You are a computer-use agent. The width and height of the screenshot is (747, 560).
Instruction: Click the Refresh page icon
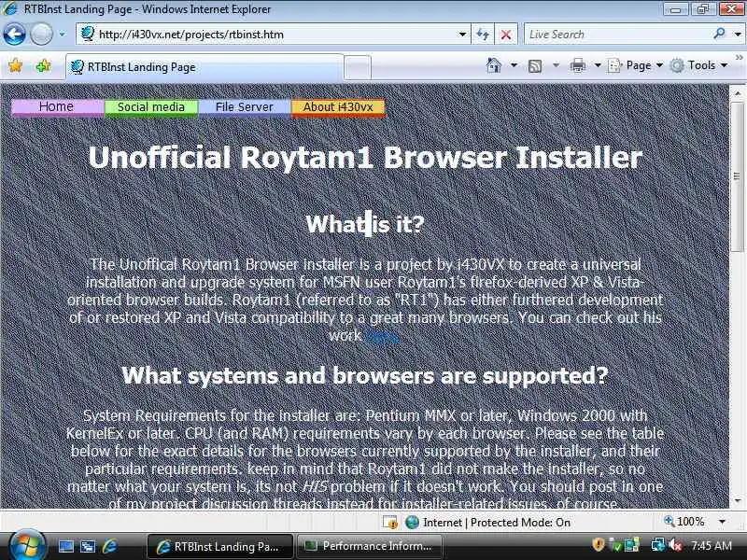tap(483, 35)
